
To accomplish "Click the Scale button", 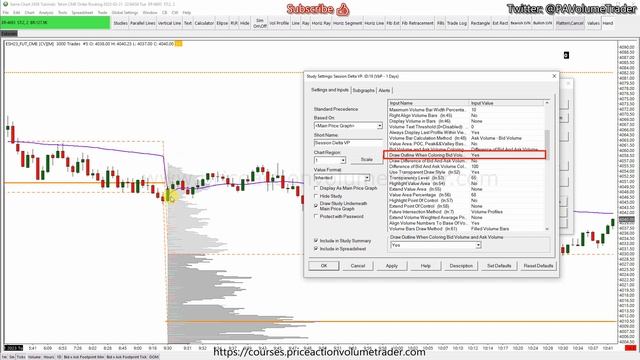I will [x=367, y=160].
